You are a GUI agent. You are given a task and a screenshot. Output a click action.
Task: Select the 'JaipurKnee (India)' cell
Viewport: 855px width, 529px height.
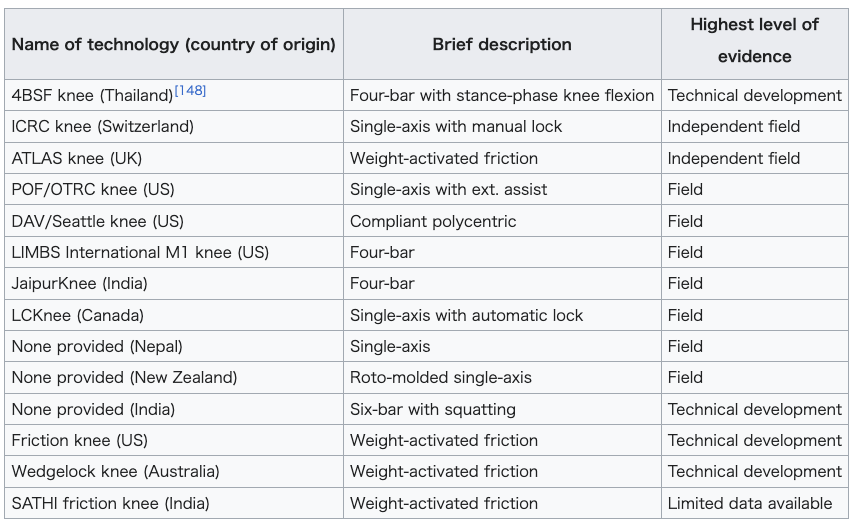tap(174, 284)
